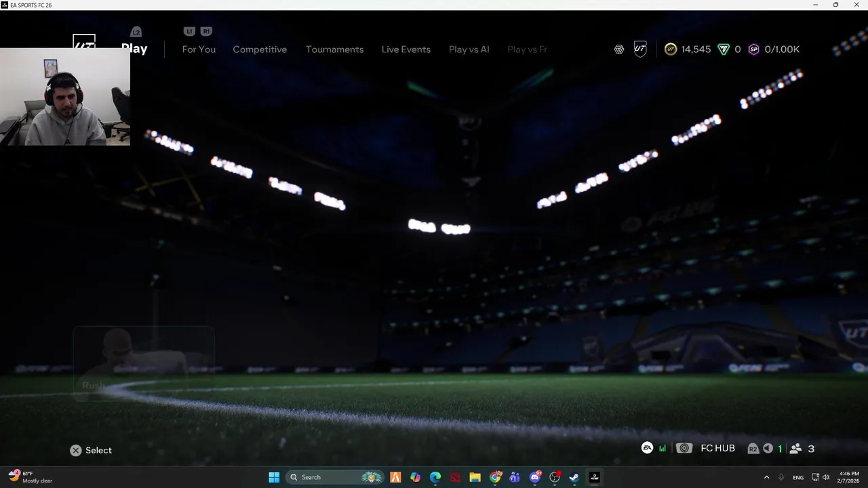
Task: Click the 0/1.00K season points value
Action: (782, 49)
